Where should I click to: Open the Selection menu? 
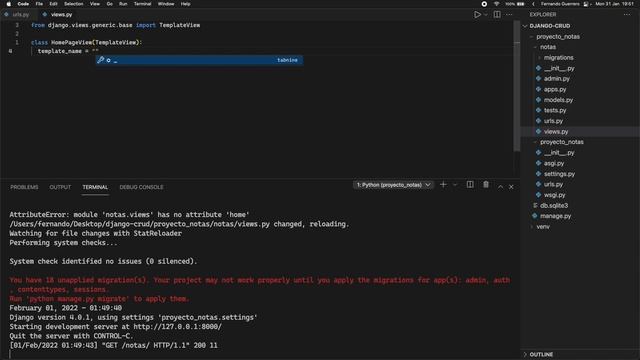pyautogui.click(x=73, y=4)
